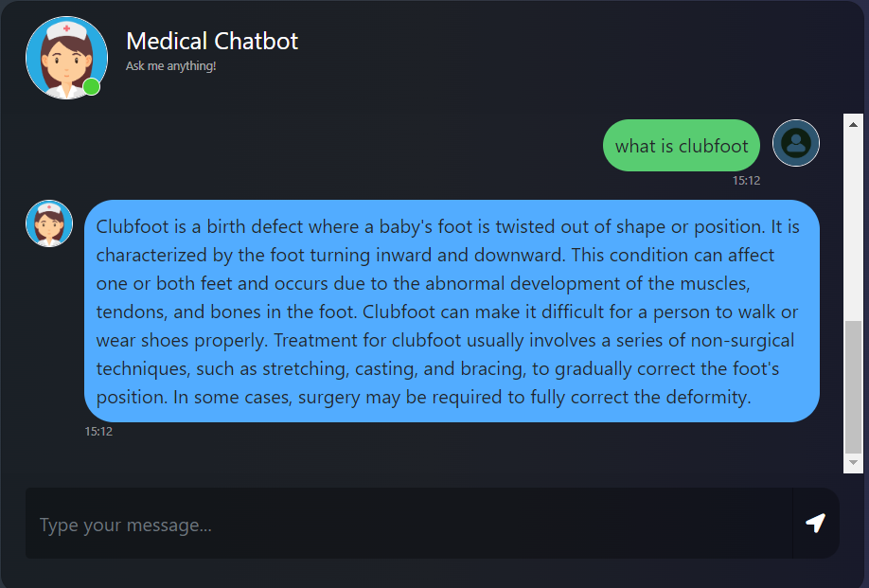
Task: Click the user profile avatar icon
Action: 796,143
